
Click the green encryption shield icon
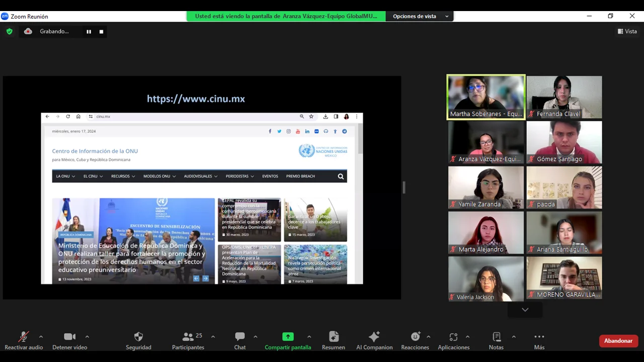9,31
